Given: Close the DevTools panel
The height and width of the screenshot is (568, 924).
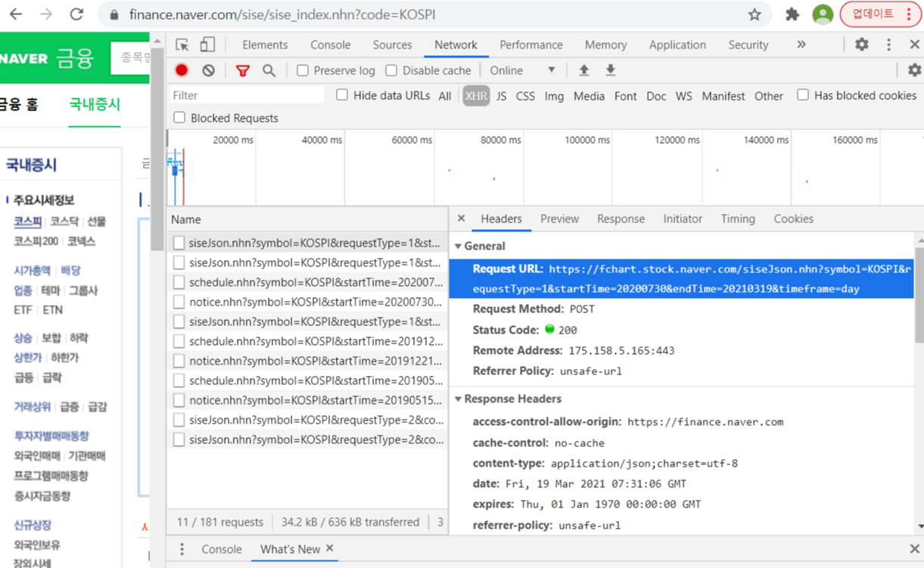Looking at the screenshot, I should tap(914, 45).
